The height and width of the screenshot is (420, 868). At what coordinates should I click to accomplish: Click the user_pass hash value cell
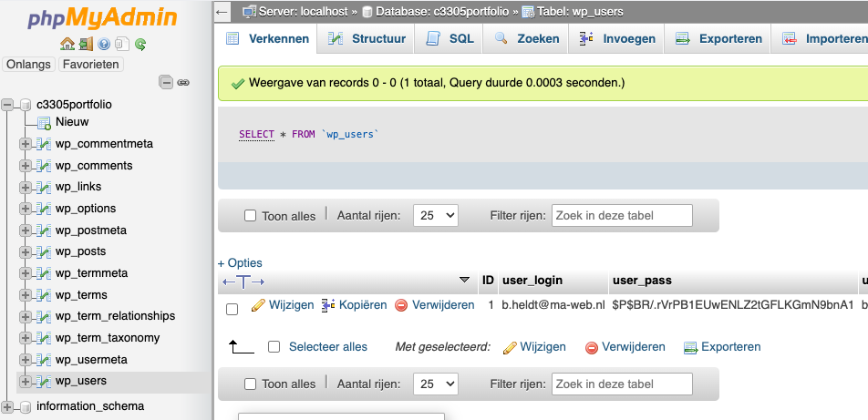pos(733,305)
